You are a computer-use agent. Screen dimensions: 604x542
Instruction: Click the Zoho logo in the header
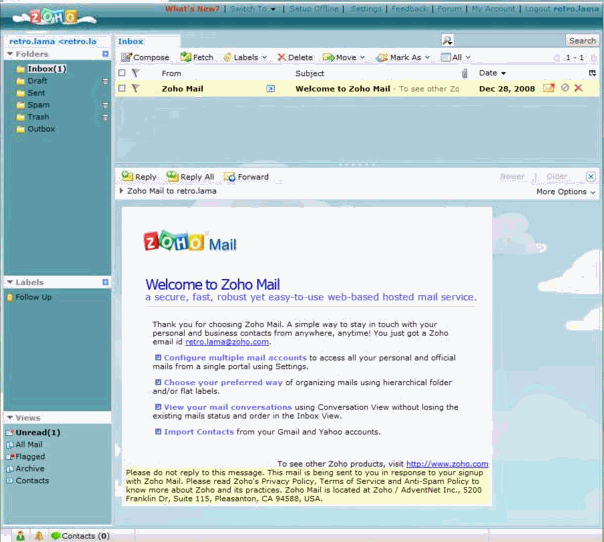(53, 17)
